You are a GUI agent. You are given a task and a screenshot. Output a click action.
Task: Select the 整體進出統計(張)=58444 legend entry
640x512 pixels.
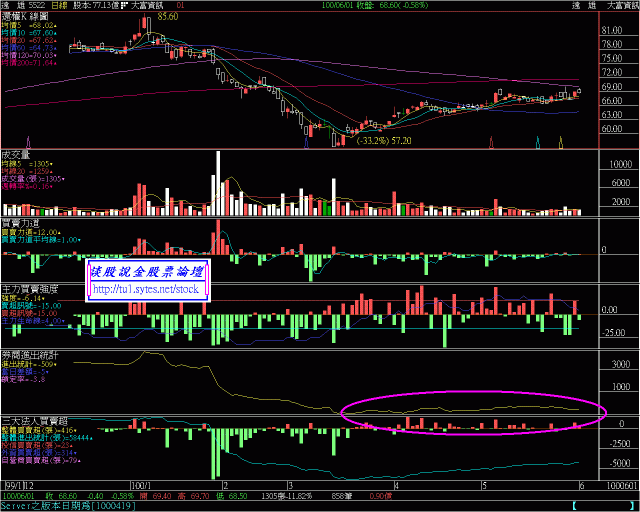click(47, 438)
